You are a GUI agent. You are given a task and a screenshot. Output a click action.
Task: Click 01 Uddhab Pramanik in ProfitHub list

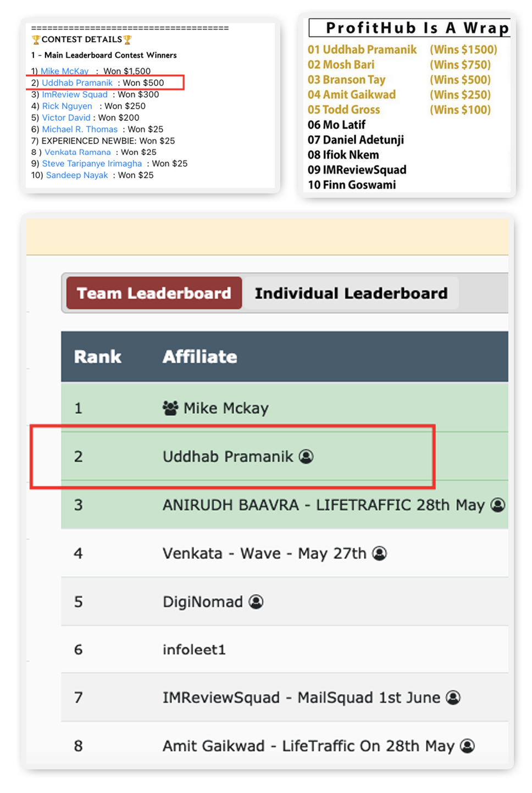tap(362, 49)
